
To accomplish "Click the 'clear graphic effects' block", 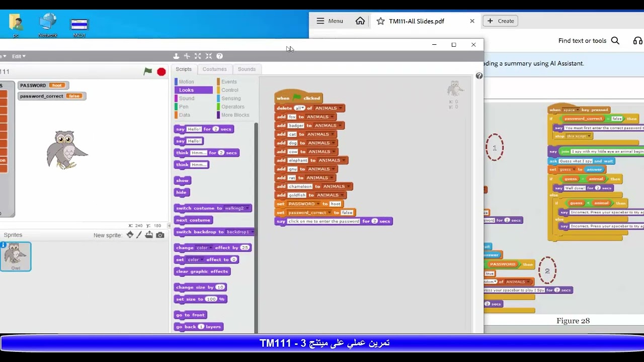I will [202, 271].
